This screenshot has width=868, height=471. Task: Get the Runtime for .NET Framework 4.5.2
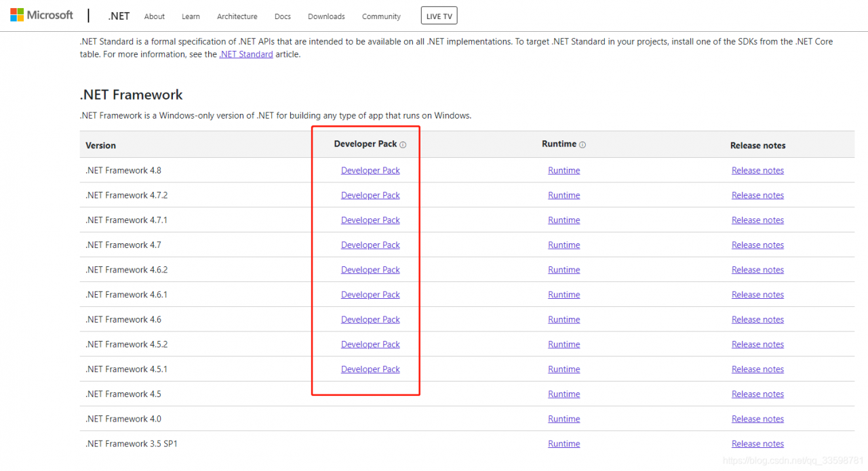564,344
